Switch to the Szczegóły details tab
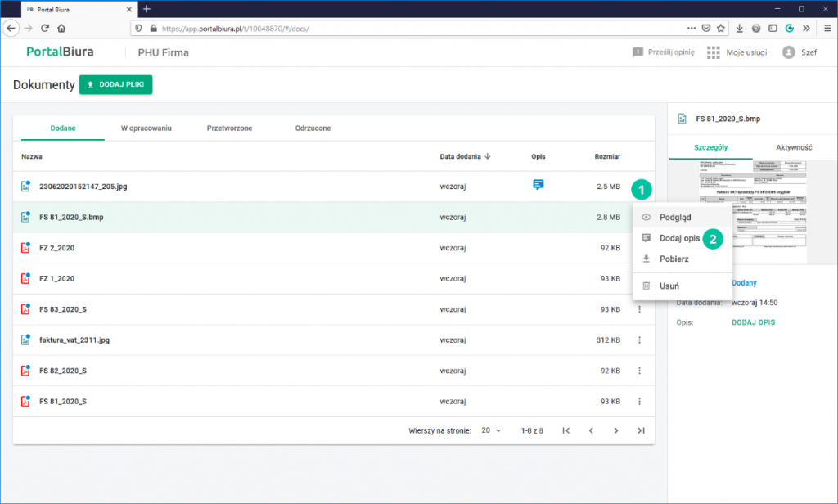This screenshot has height=504, width=838. [711, 147]
